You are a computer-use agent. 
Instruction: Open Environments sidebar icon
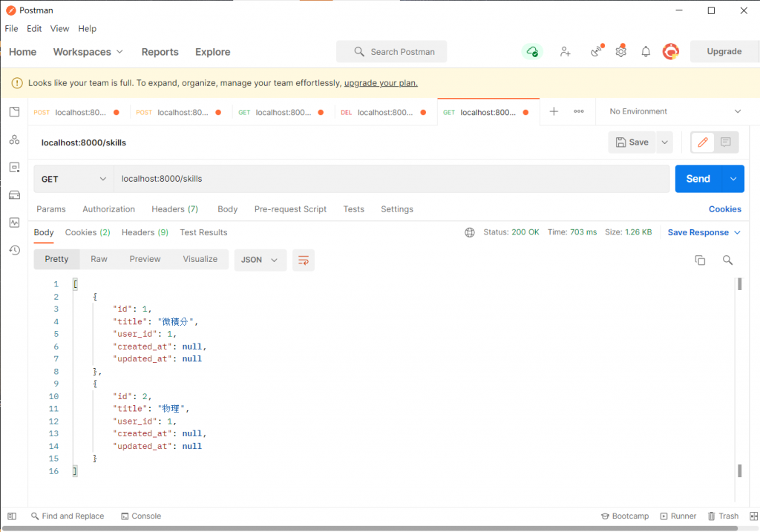15,168
